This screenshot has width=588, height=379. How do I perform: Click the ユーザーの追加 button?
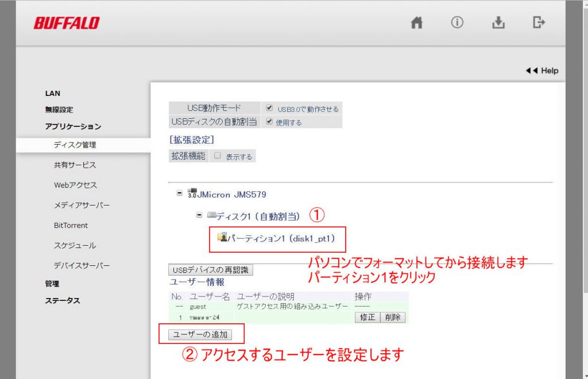(200, 334)
